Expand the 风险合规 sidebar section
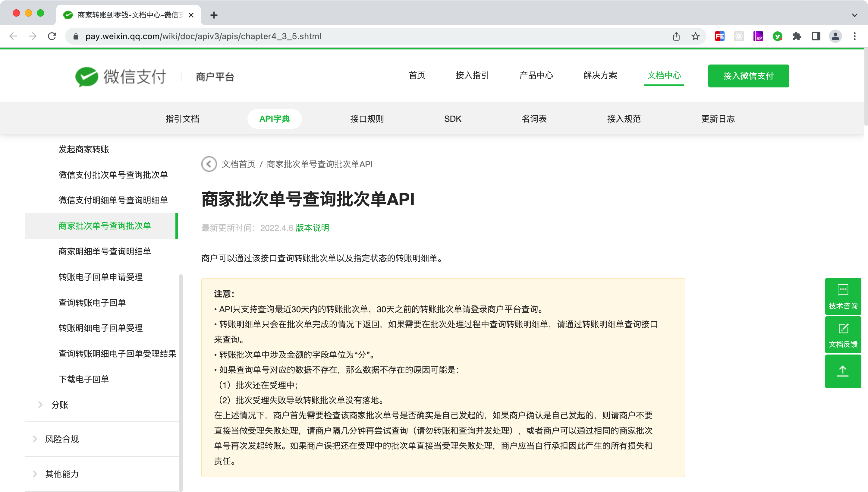The height and width of the screenshot is (492, 868). click(x=62, y=439)
